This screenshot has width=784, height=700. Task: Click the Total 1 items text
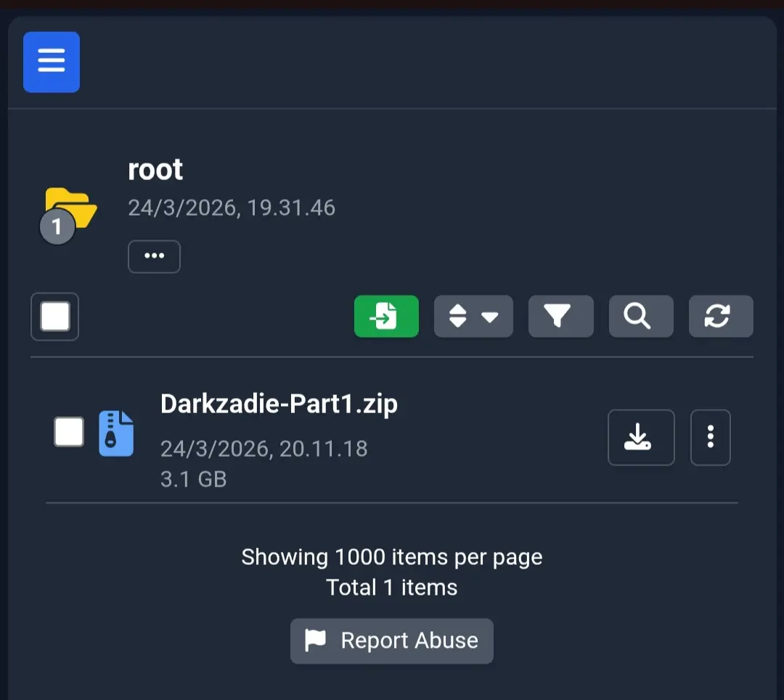[392, 587]
